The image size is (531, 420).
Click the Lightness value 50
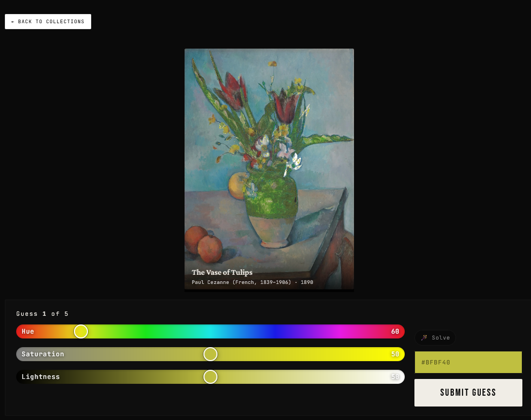[x=395, y=377]
